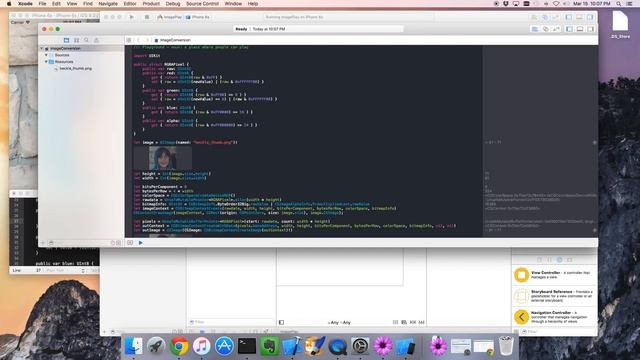
Task: Collapse the Sources folder
Action: 46,55
